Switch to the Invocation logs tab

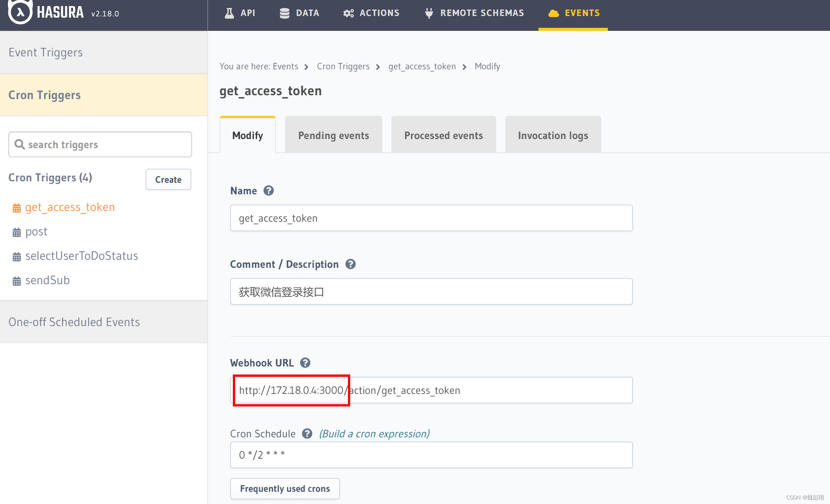tap(553, 135)
